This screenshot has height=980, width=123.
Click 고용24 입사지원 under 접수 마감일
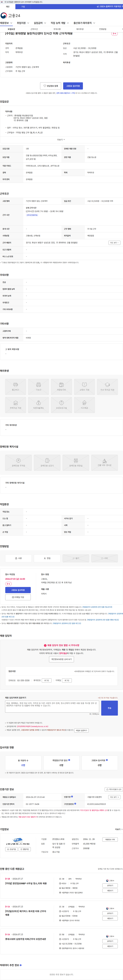point(18,590)
